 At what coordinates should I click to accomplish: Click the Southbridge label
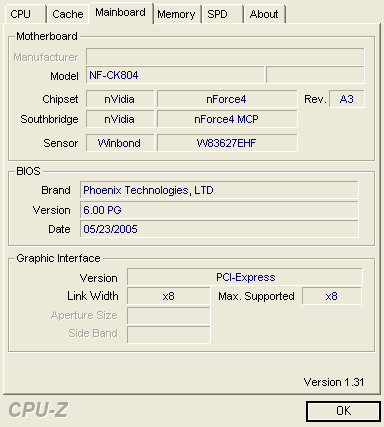pyautogui.click(x=49, y=119)
